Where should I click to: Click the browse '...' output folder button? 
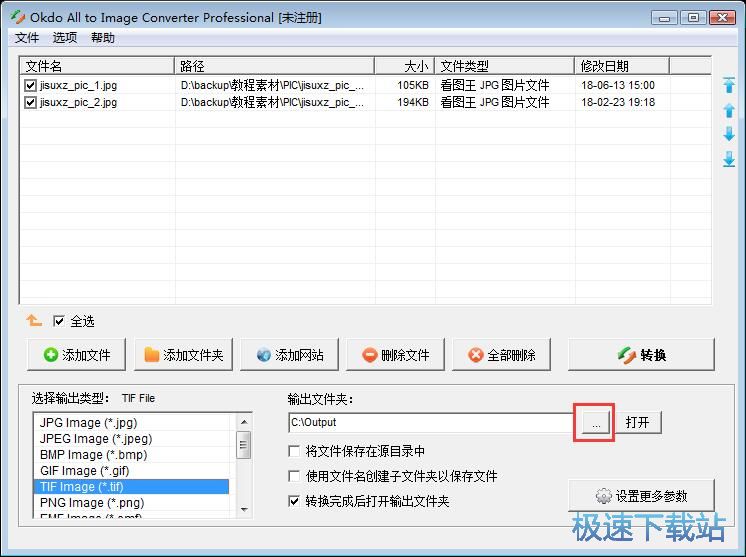(x=595, y=422)
